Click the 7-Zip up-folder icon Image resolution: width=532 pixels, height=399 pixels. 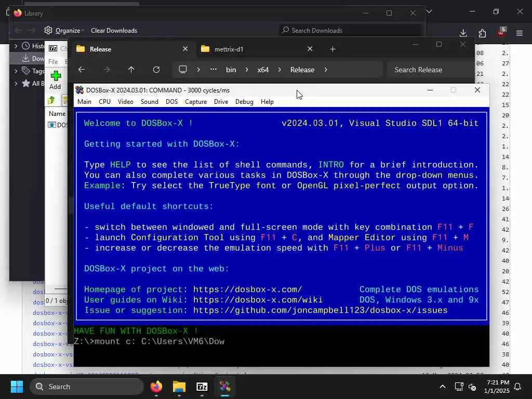[x=51, y=100]
